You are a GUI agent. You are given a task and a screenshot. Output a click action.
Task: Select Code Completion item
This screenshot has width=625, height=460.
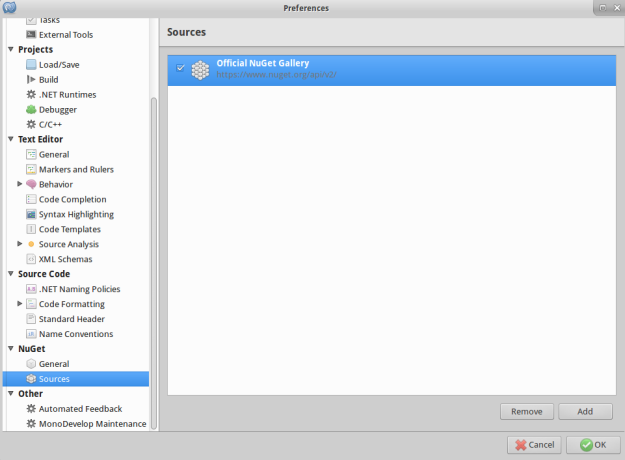(x=73, y=199)
